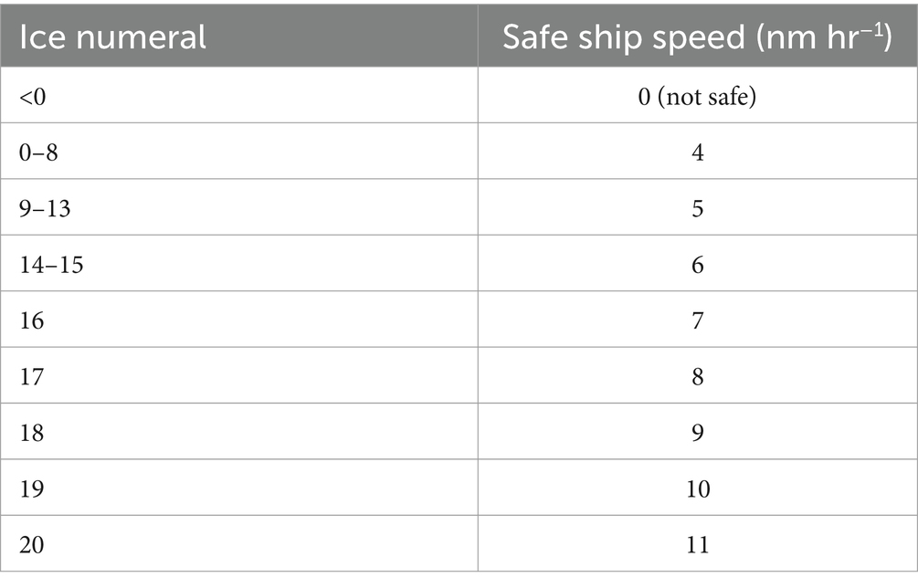The width and height of the screenshot is (918, 588).
Task: Click the speed value 7 cell
Action: point(698,320)
